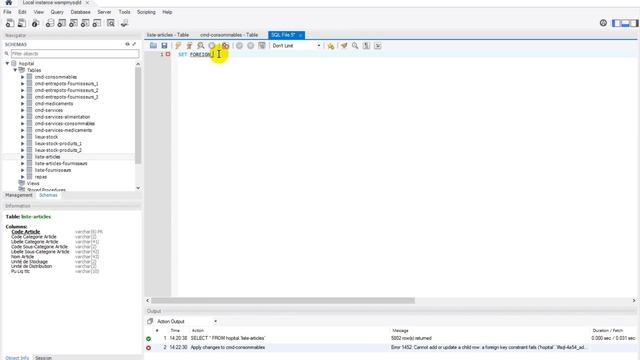This screenshot has width=640, height=360.
Task: Select the Object Info tab
Action: pyautogui.click(x=17, y=358)
